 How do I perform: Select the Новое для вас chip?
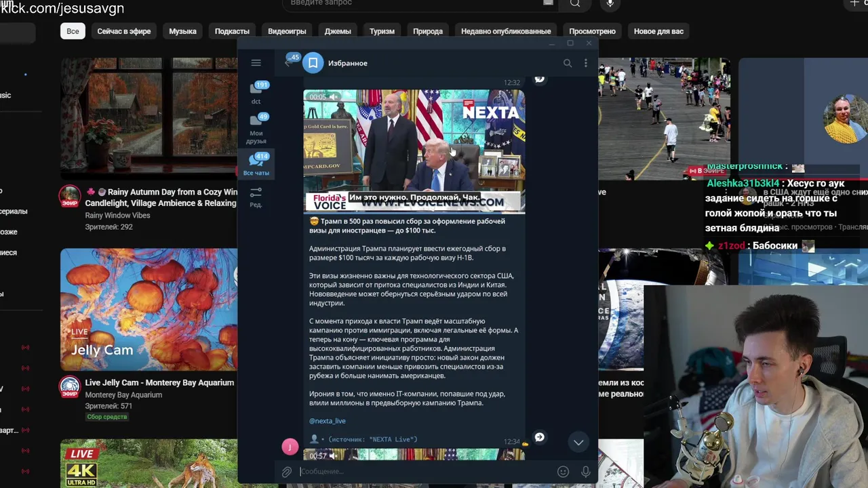click(x=658, y=31)
